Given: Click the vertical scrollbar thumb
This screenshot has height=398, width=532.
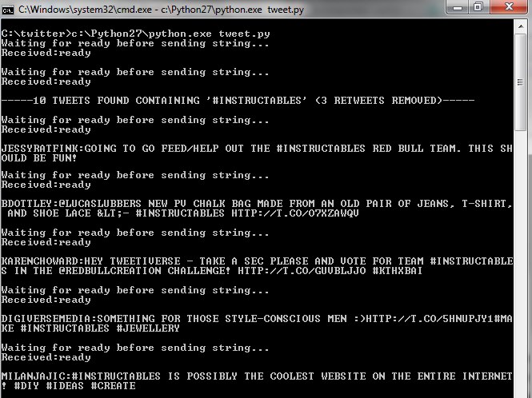Looking at the screenshot, I should 520,82.
